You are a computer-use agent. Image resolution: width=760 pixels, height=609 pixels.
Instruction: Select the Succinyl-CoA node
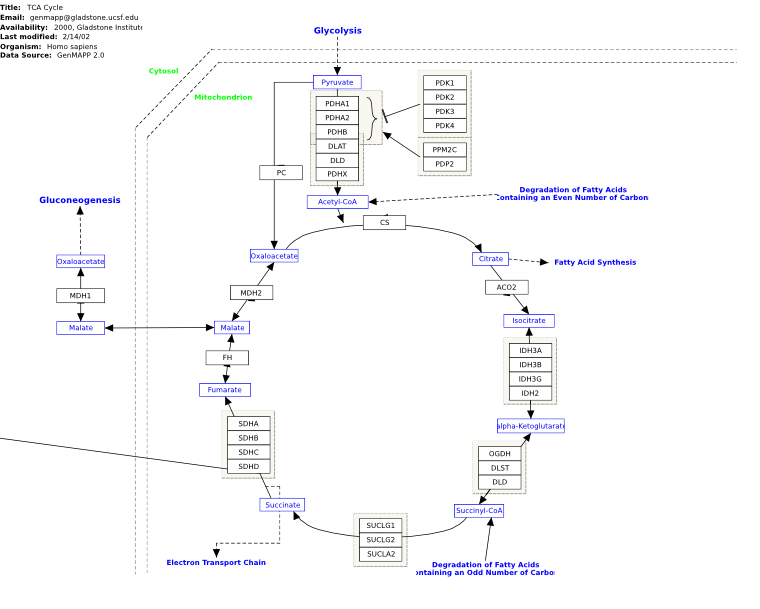pos(479,511)
